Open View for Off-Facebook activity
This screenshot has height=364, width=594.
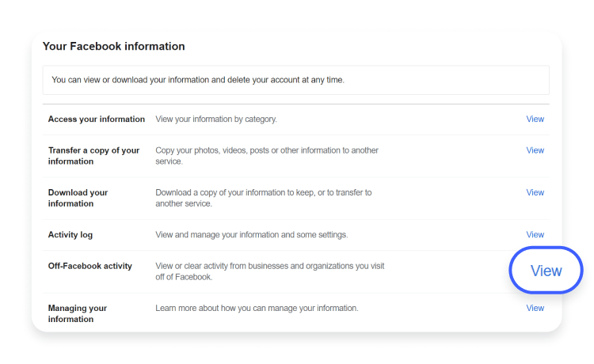546,271
